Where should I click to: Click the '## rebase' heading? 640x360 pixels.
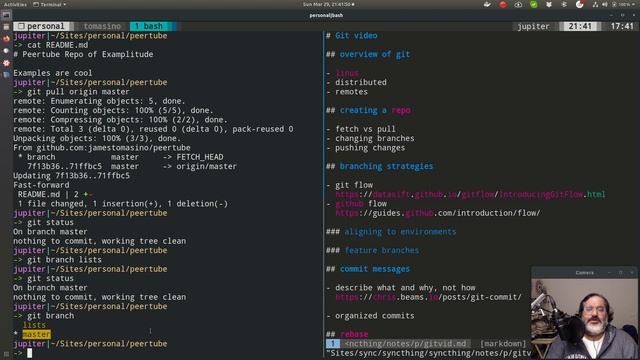click(347, 334)
